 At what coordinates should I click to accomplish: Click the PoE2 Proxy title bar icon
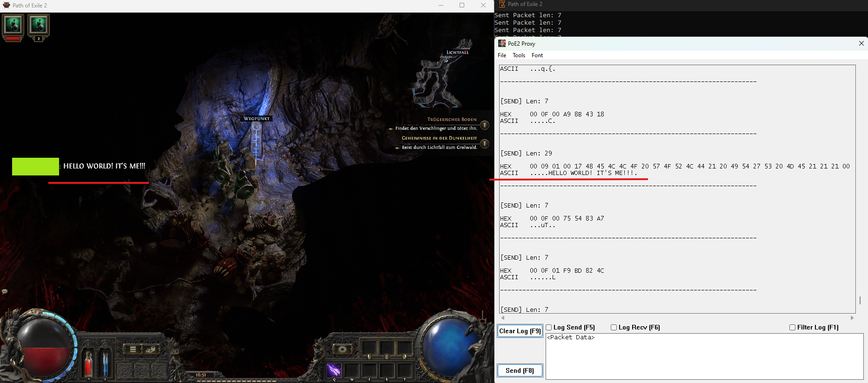pyautogui.click(x=502, y=43)
